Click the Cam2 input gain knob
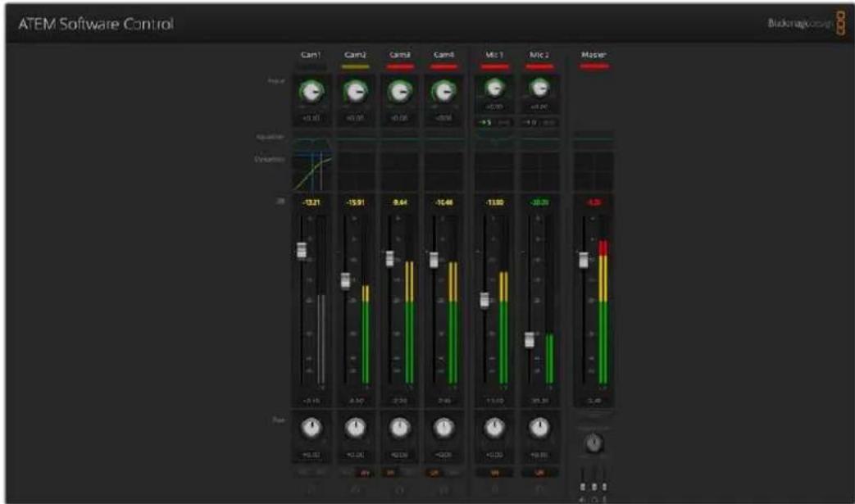The image size is (855, 504). click(x=356, y=92)
